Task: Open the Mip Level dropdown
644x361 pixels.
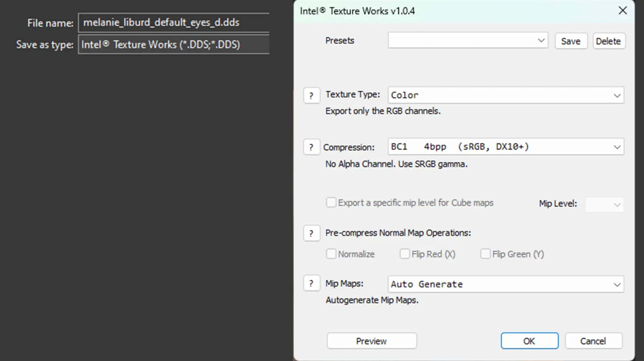Action: coord(604,204)
